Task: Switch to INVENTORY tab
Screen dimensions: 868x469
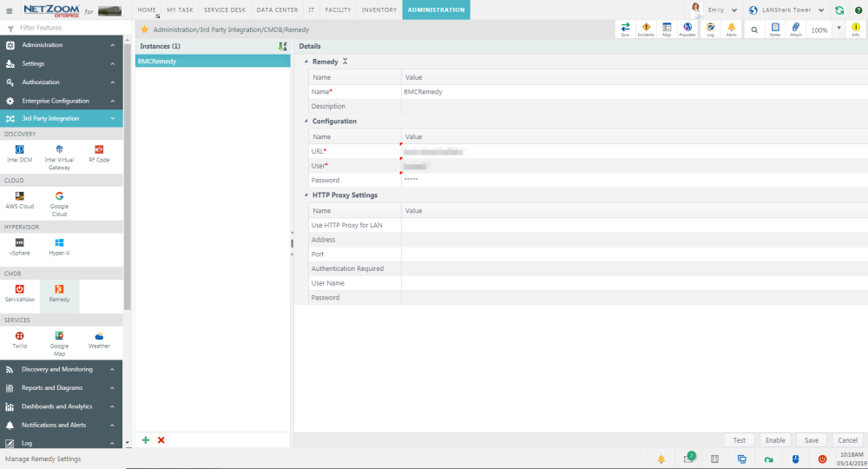Action: (x=379, y=10)
